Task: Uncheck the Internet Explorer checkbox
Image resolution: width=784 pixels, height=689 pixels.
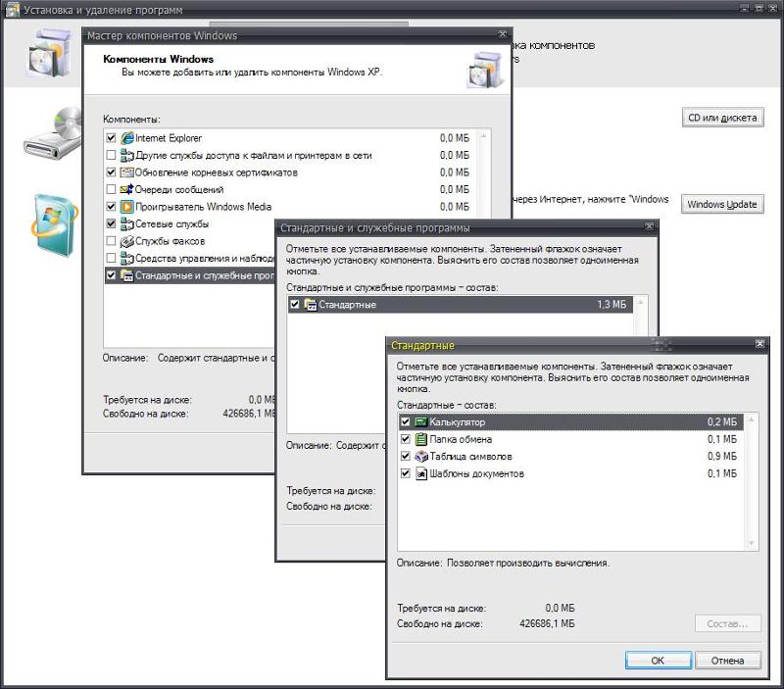Action: tap(111, 137)
